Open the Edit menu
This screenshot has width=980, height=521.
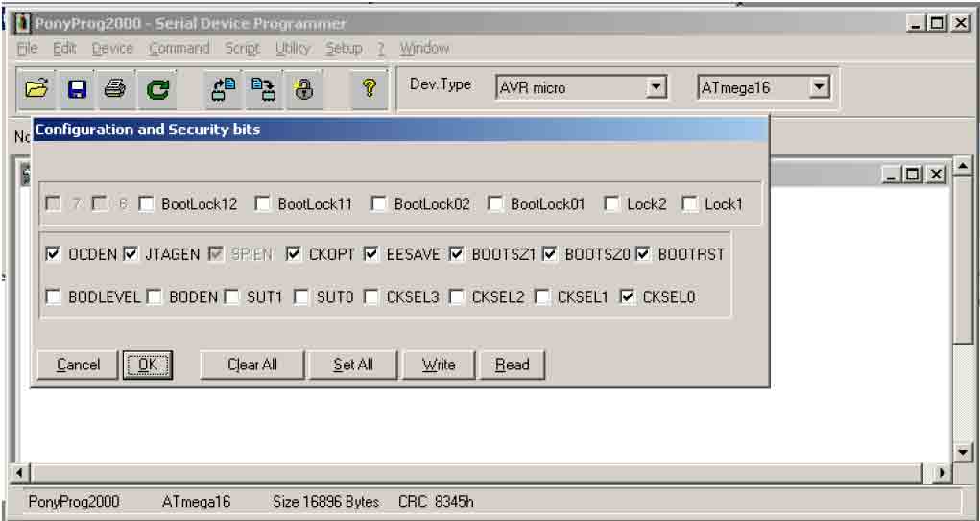pos(64,48)
